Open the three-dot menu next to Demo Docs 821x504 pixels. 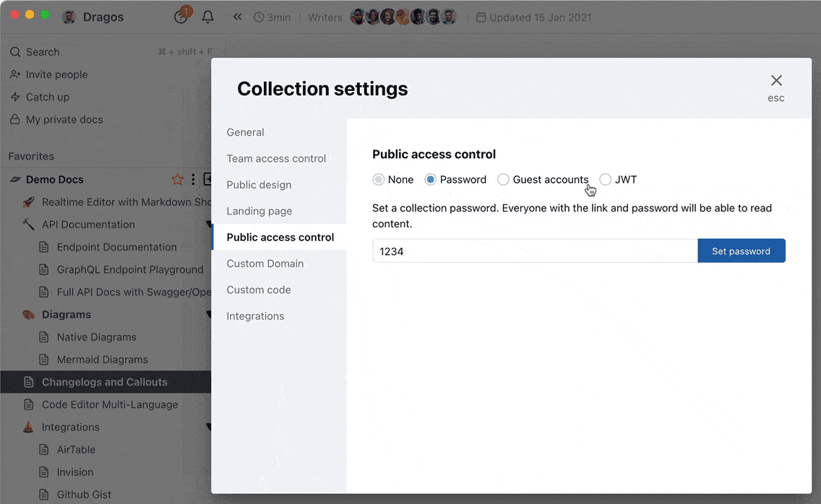click(x=192, y=179)
